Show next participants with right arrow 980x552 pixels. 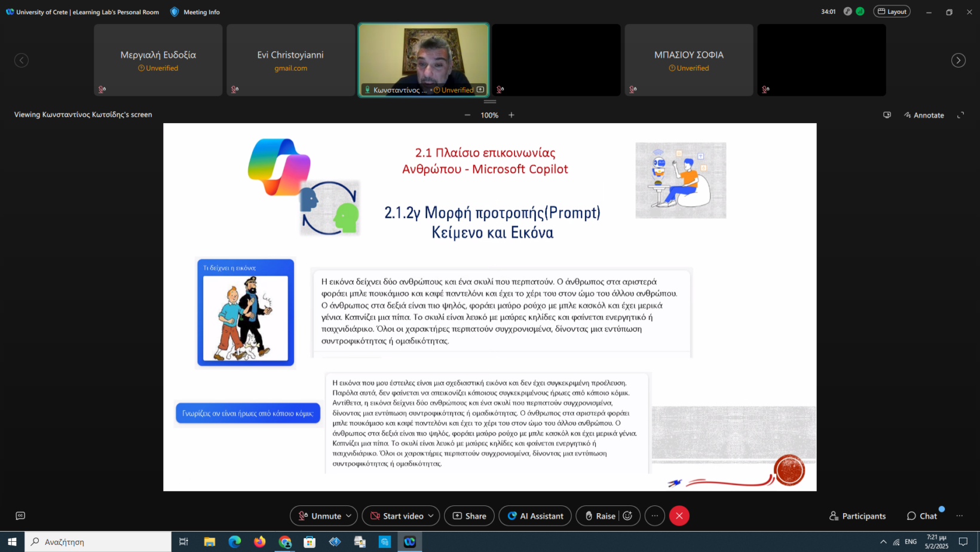[x=958, y=60]
